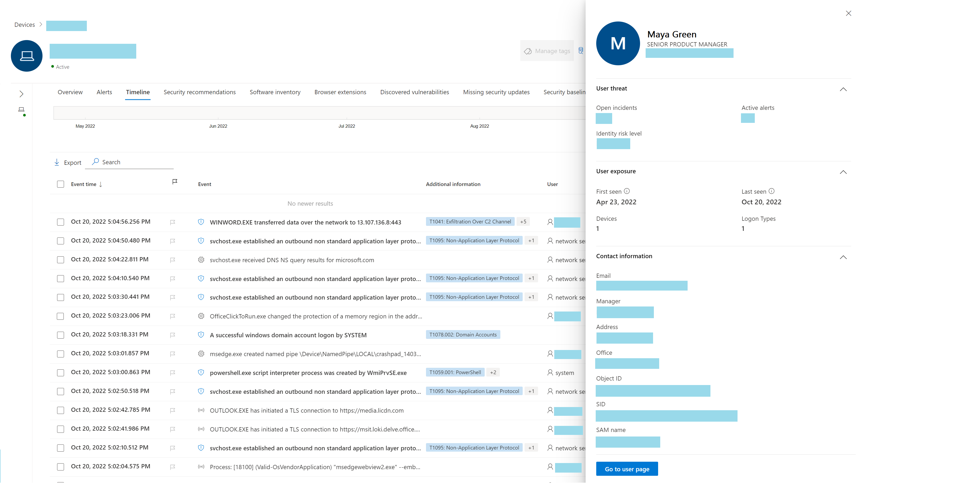
Task: Flag the WINWORD.EXE data transfer event
Action: 172,222
